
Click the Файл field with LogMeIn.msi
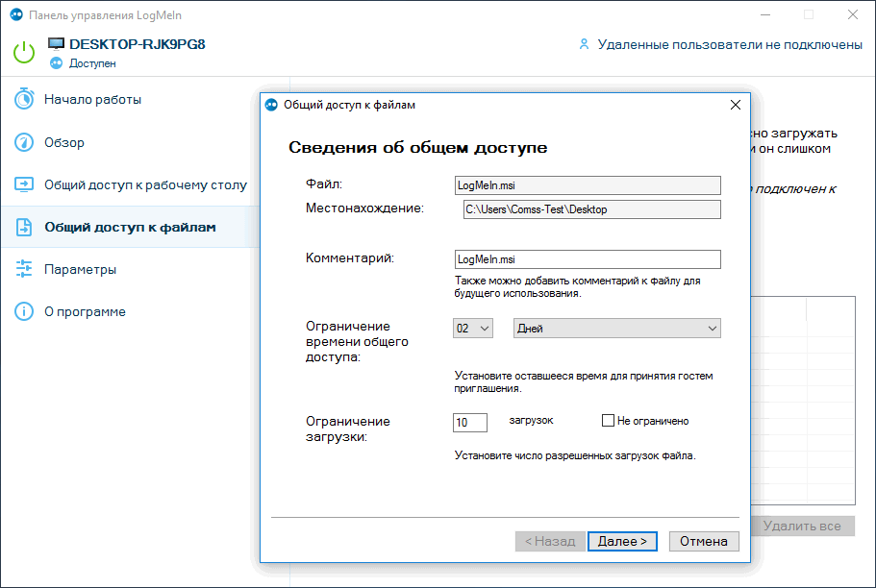[588, 185]
